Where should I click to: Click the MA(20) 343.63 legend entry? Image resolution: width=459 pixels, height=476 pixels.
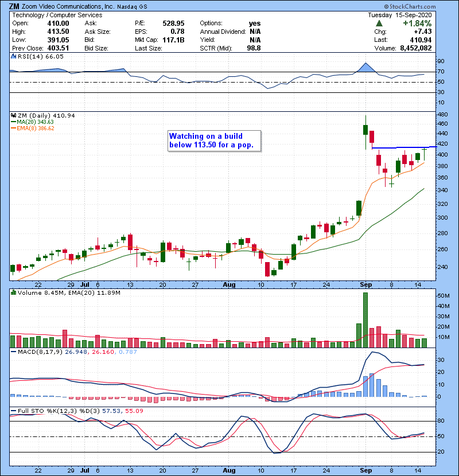pyautogui.click(x=35, y=122)
